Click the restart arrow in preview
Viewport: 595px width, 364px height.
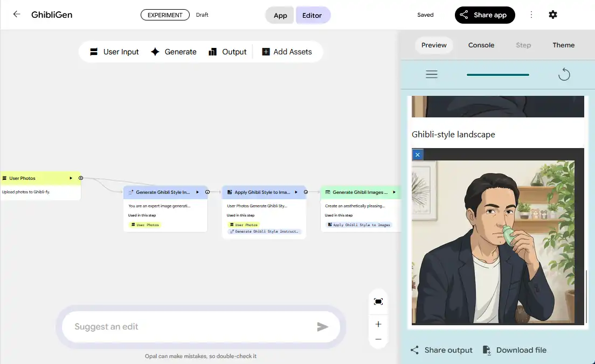click(564, 74)
